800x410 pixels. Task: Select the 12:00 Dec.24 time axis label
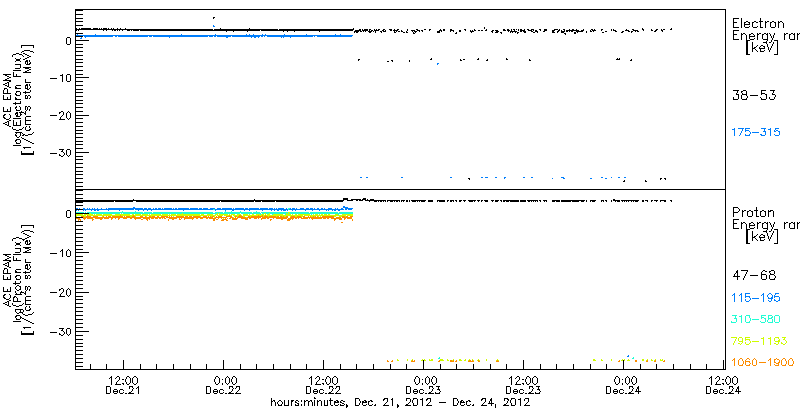pyautogui.click(x=724, y=386)
